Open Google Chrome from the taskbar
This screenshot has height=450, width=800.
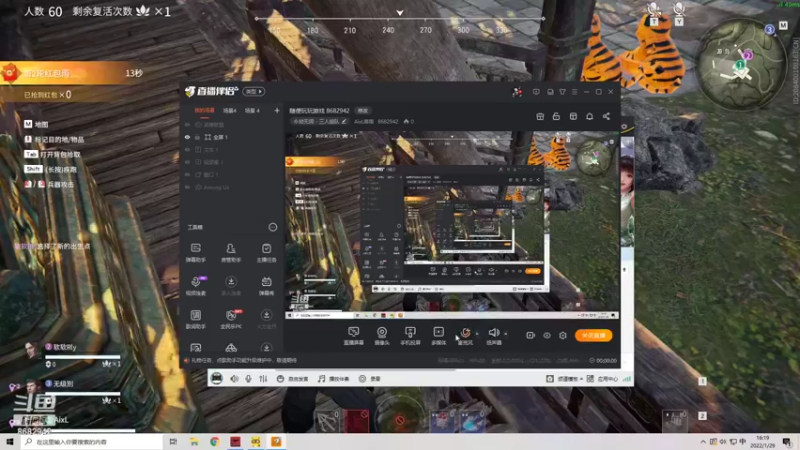pos(214,441)
